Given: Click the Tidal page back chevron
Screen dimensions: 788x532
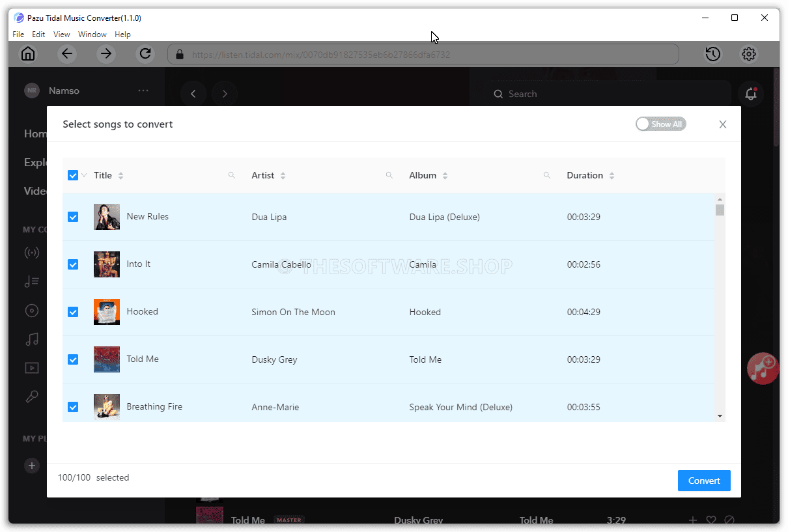Looking at the screenshot, I should [x=193, y=94].
